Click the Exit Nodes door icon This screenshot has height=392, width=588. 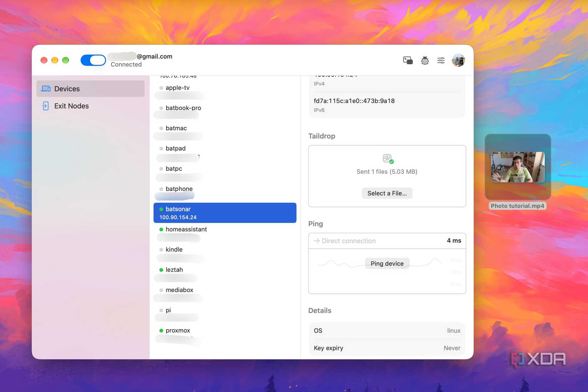[x=46, y=106]
